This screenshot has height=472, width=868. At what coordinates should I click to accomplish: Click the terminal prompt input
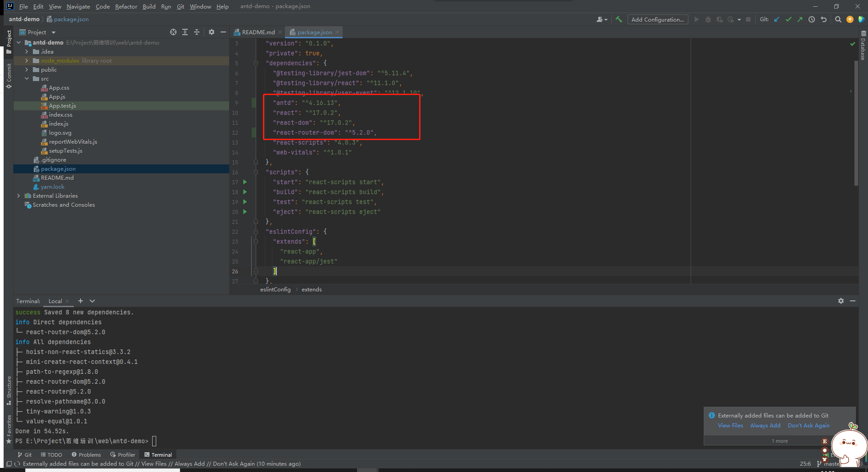point(154,441)
